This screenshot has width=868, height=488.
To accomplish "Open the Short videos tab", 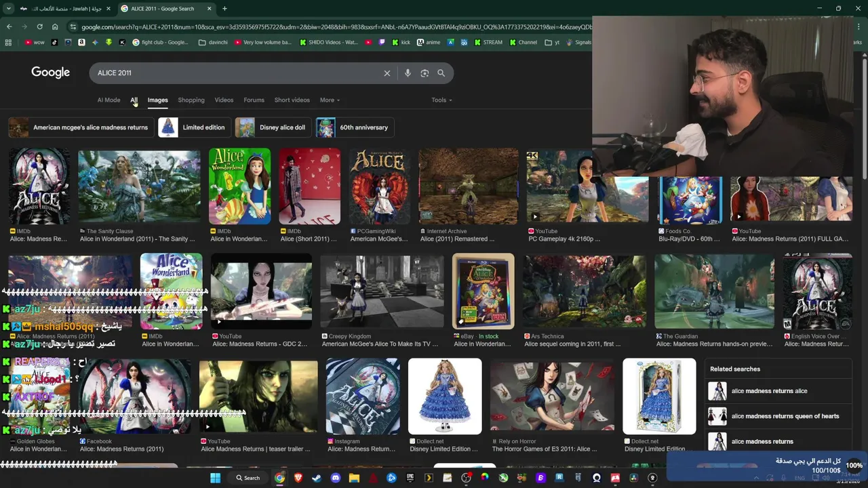I will point(292,100).
